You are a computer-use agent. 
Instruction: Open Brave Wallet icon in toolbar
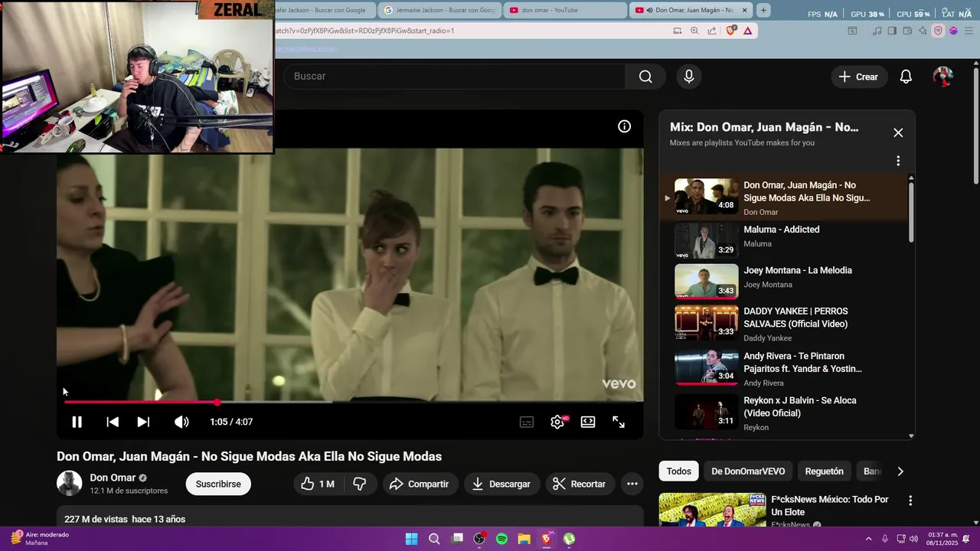pos(907,31)
